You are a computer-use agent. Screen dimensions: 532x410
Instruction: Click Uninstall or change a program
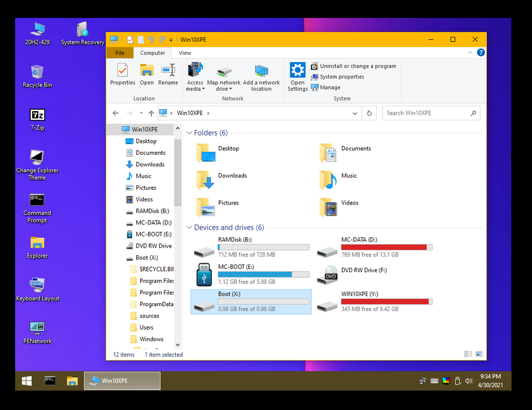[353, 66]
